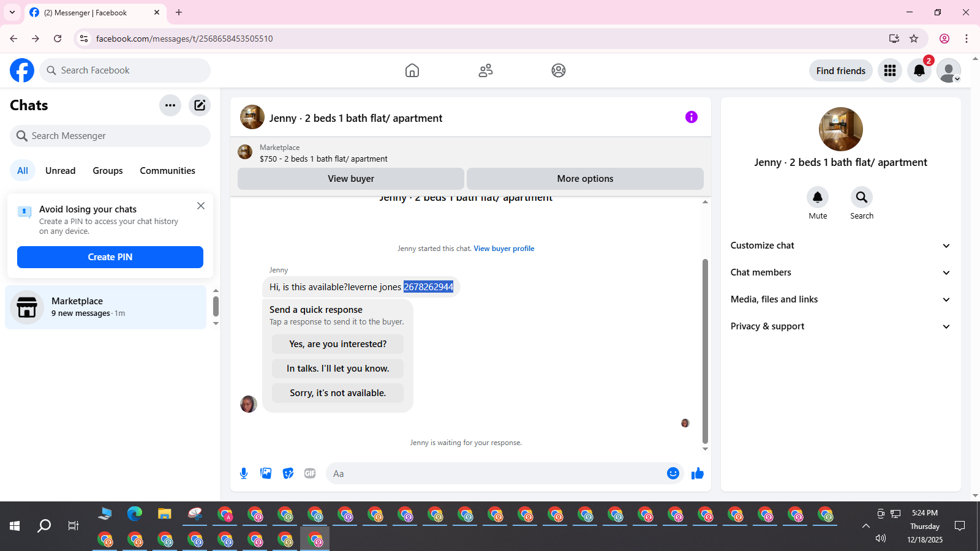Viewport: 980px width, 551px height.
Task: Expand Customize chat section
Action: coord(840,246)
